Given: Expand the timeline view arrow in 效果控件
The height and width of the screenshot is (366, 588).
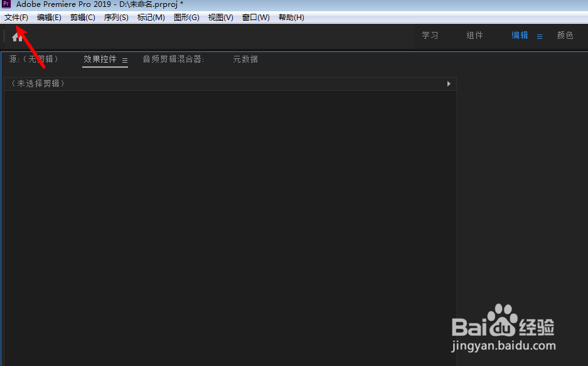Looking at the screenshot, I should (x=449, y=83).
